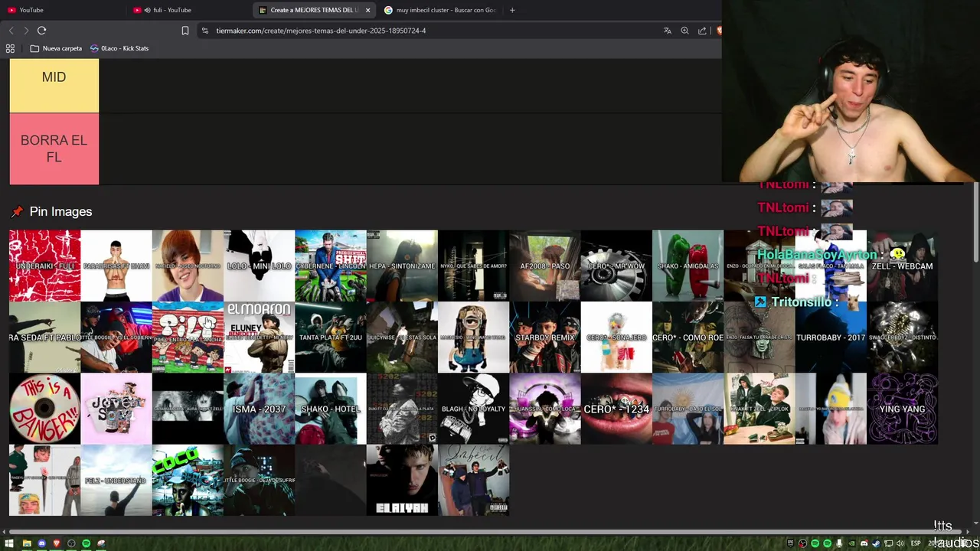
Task: Click the browser forward arrow
Action: click(x=26, y=31)
